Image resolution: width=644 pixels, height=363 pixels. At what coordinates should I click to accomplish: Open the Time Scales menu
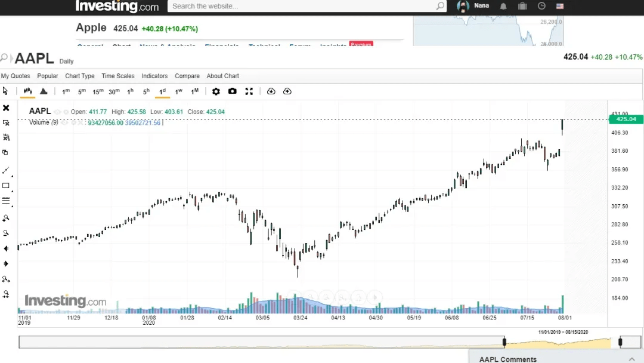tap(118, 76)
